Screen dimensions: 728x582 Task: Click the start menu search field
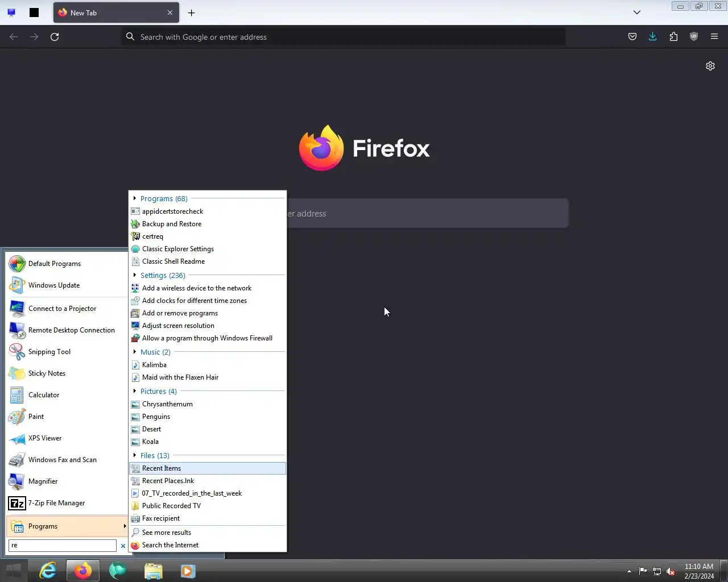(63, 546)
